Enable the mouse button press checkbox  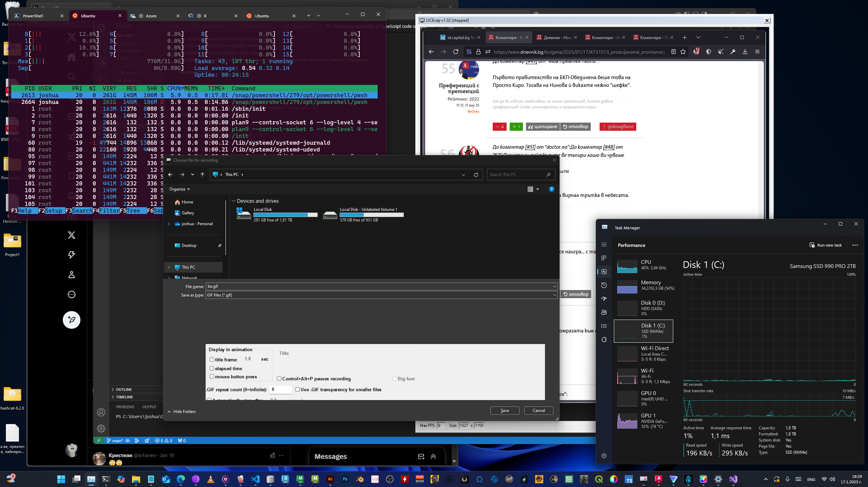[x=212, y=376]
